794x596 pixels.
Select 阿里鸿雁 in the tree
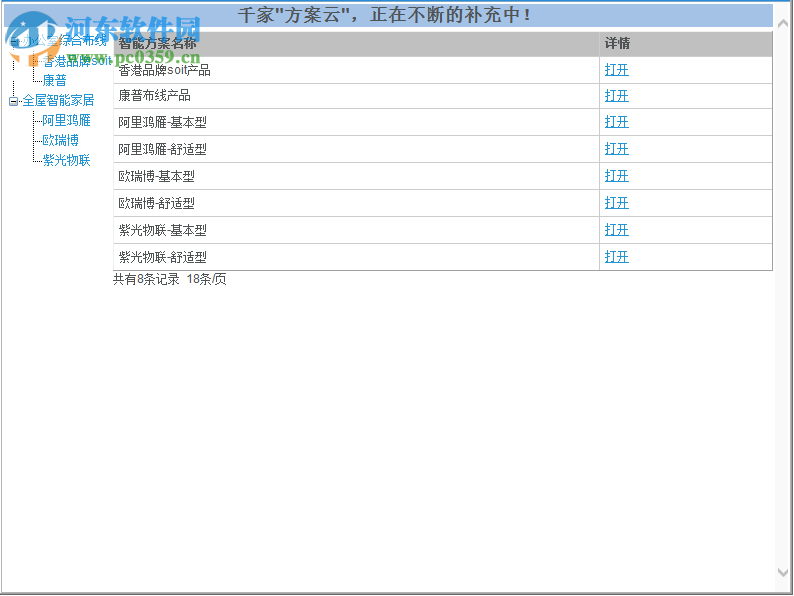tap(66, 121)
